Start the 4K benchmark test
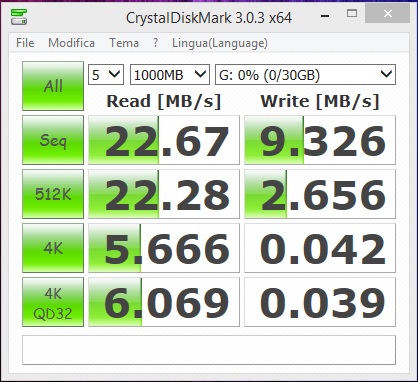The height and width of the screenshot is (382, 418). point(53,248)
